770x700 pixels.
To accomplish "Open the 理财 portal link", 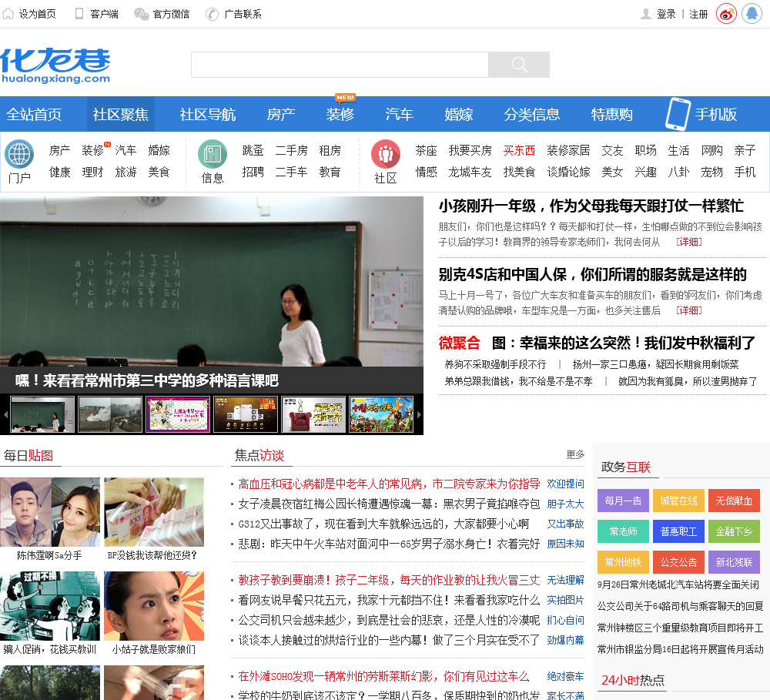I will coord(92,172).
